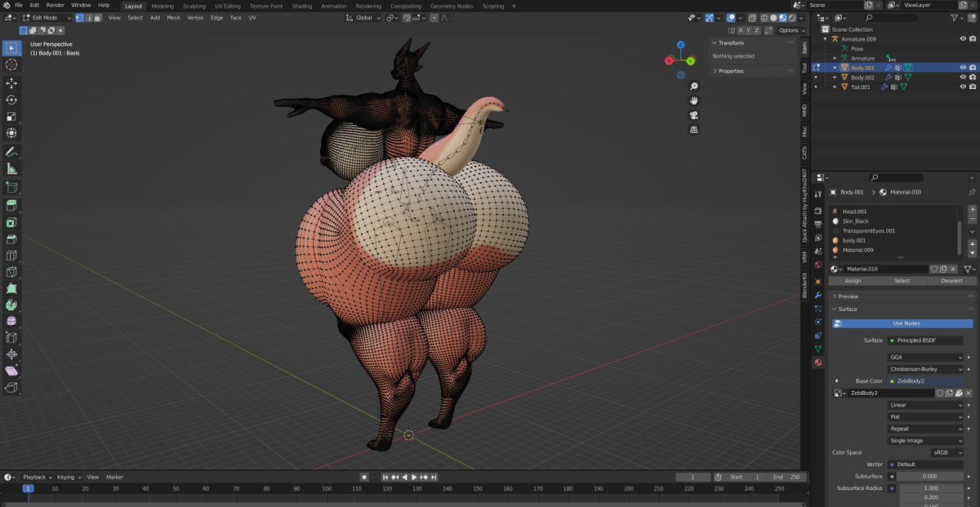Image resolution: width=980 pixels, height=507 pixels.
Task: Select the Poly Build tool
Action: pyautogui.click(x=11, y=288)
